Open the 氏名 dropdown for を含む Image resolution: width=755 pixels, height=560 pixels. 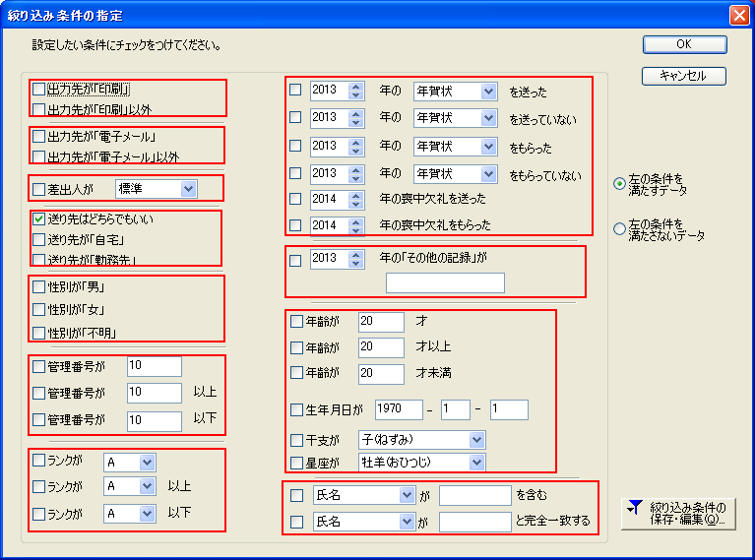click(407, 495)
